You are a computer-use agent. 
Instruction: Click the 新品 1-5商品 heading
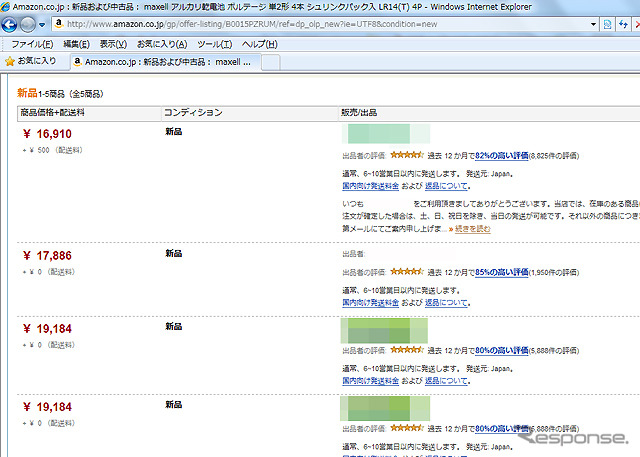pos(60,93)
